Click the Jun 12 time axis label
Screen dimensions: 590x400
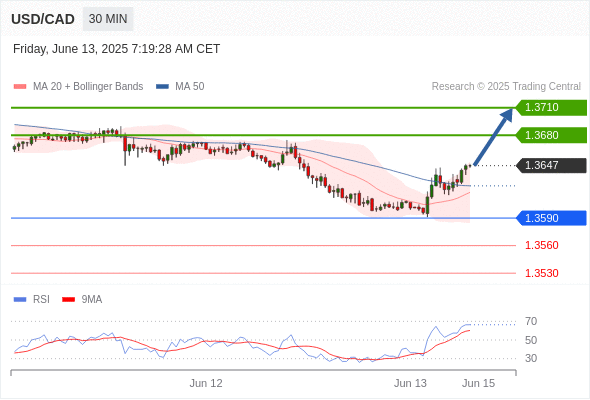click(206, 383)
